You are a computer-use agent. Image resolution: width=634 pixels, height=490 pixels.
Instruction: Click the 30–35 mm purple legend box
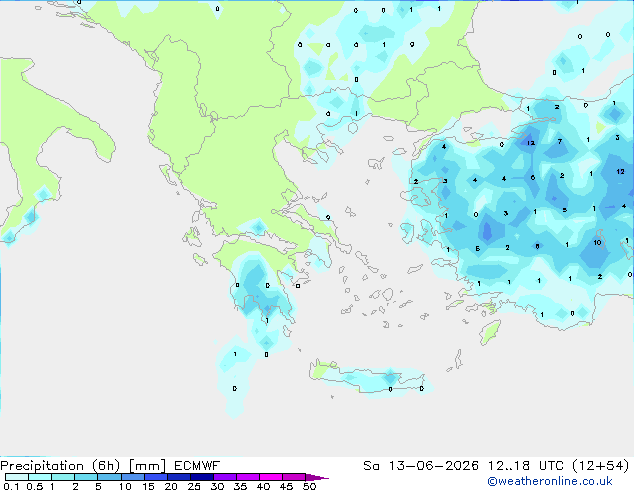(225, 477)
